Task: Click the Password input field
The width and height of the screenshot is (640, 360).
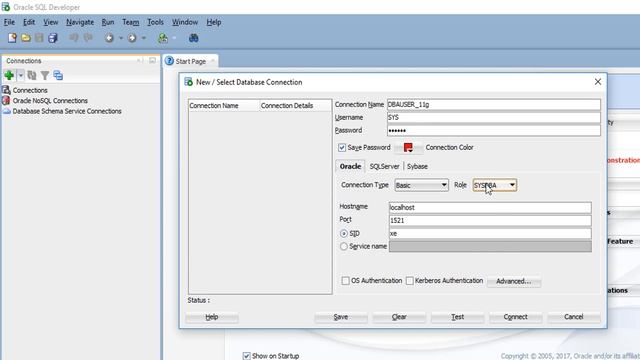Action: click(493, 131)
